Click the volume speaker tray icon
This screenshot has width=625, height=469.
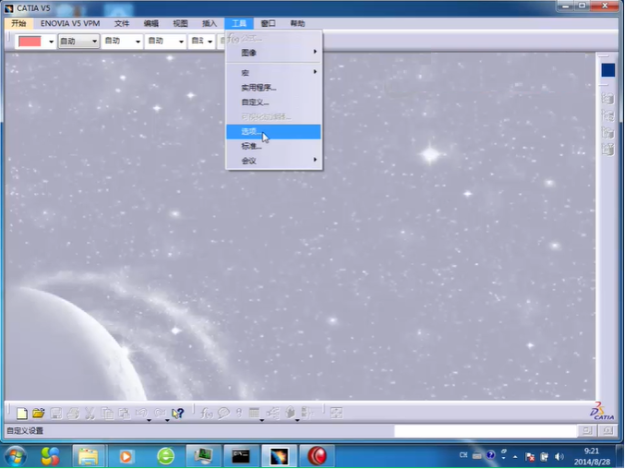click(x=559, y=457)
